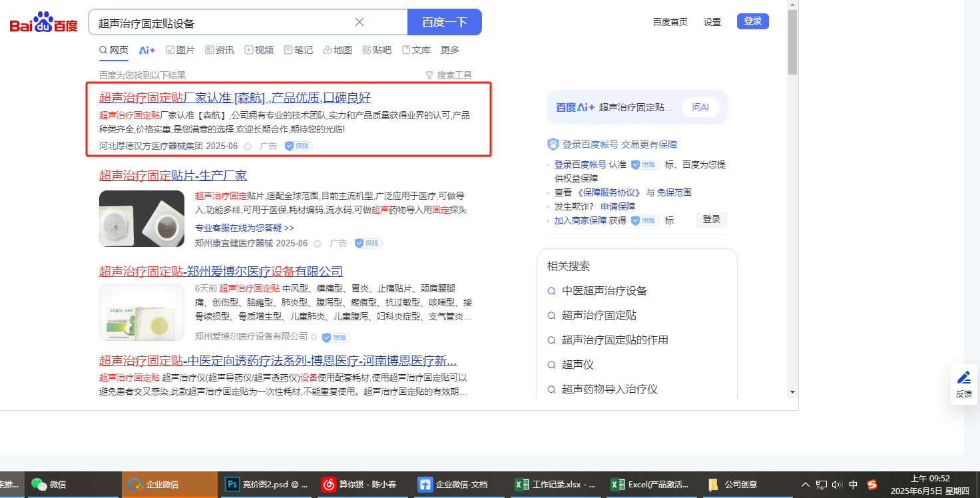Expand the dropdown arrow beside 河北厚德汉方医疗器械集团
This screenshot has width=980, height=498.
(x=248, y=146)
